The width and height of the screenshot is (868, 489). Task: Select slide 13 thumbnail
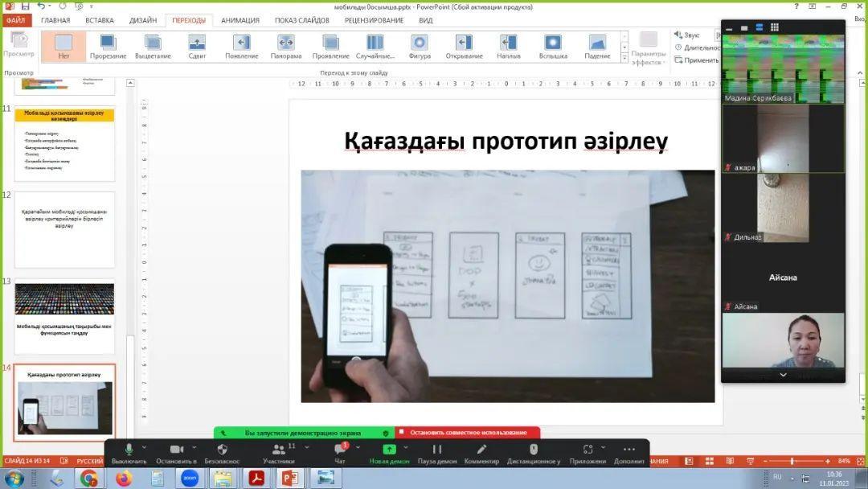click(x=64, y=316)
